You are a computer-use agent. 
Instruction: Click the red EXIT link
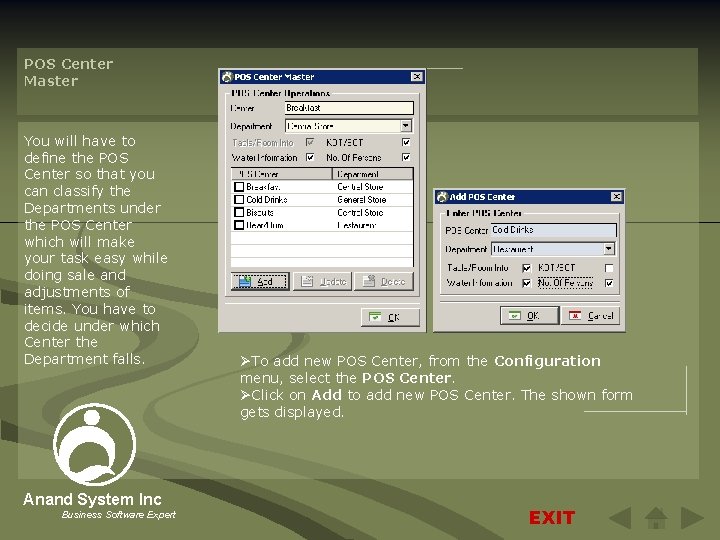point(552,518)
